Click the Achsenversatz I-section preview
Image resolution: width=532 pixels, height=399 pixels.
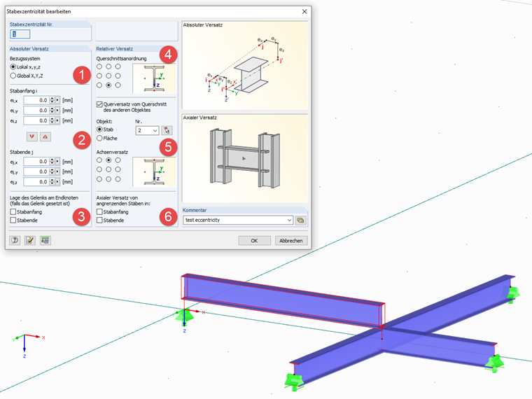coord(154,171)
